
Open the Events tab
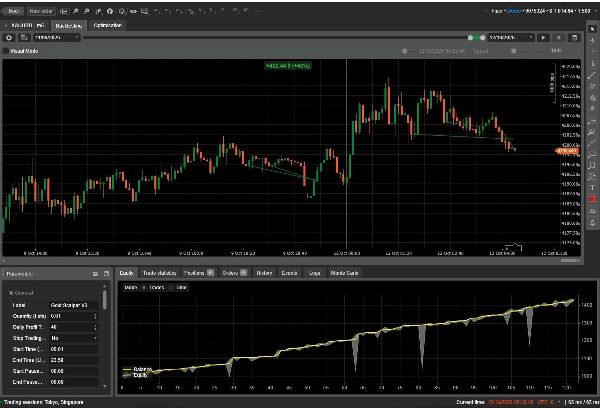click(289, 273)
